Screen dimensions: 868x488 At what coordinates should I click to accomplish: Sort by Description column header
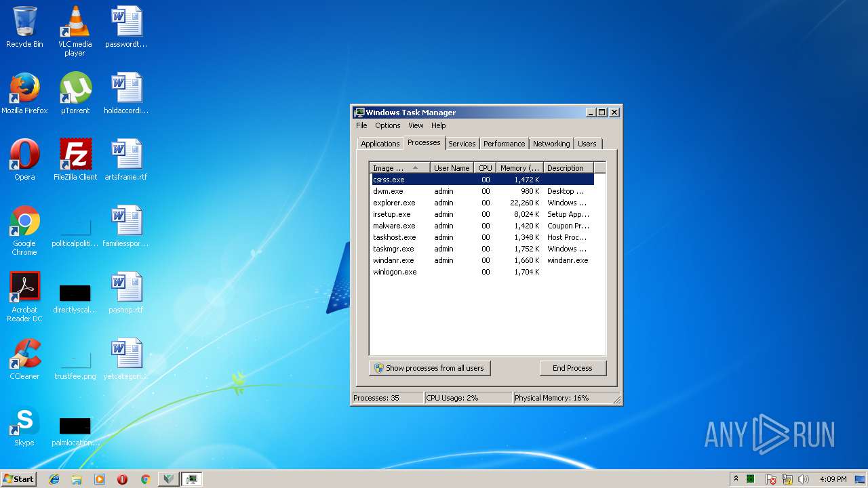(x=568, y=167)
